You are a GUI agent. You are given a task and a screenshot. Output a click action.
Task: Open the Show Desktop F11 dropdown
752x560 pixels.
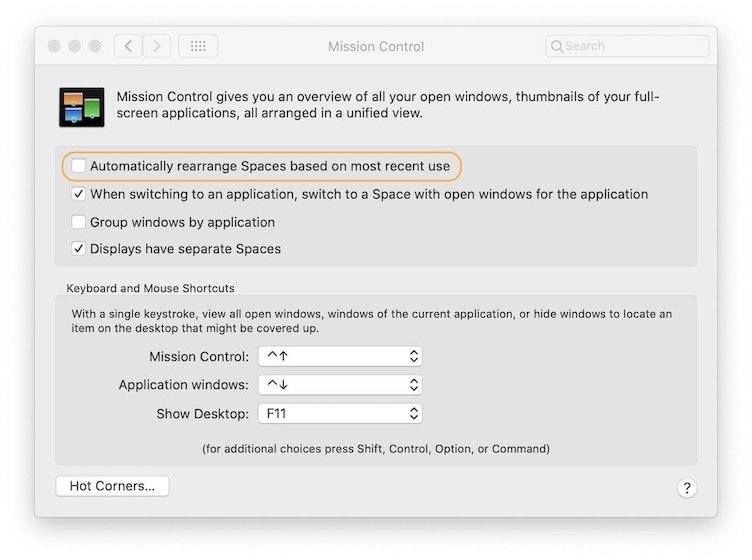pos(340,413)
